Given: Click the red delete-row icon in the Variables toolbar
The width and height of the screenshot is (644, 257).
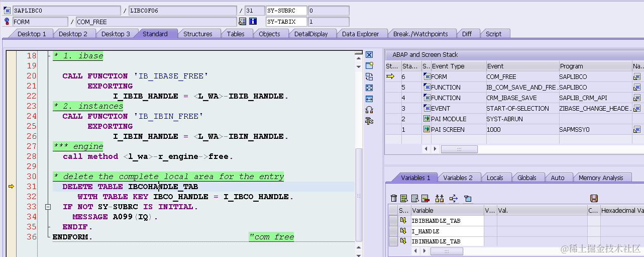Looking at the screenshot, I should click(x=425, y=198).
